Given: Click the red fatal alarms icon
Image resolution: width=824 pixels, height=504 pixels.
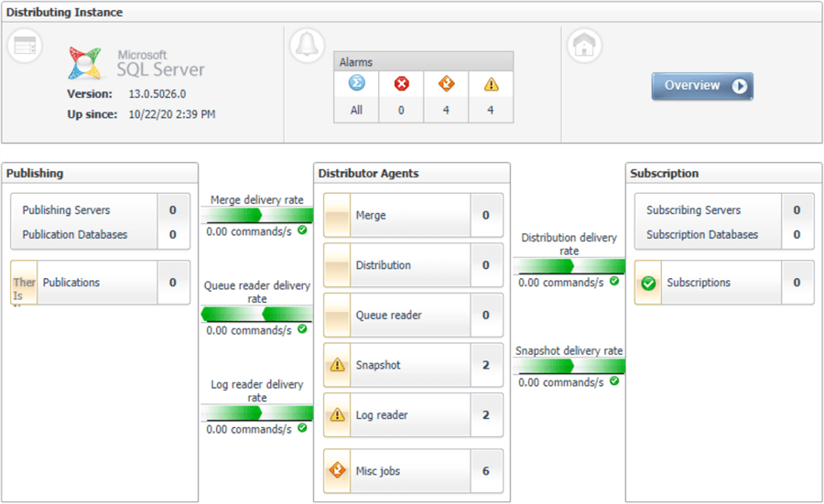Looking at the screenshot, I should (x=402, y=84).
